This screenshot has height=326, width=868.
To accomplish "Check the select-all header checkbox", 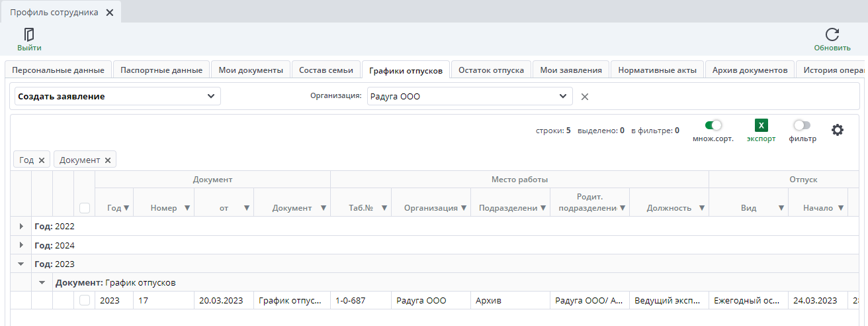I will click(85, 208).
